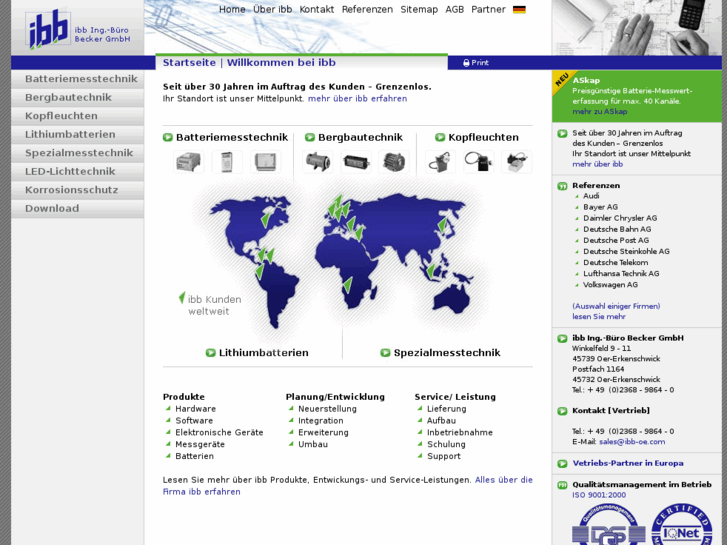Click green arrow icon beside Bergbautechnik heading
The height and width of the screenshot is (545, 727).
pos(310,137)
